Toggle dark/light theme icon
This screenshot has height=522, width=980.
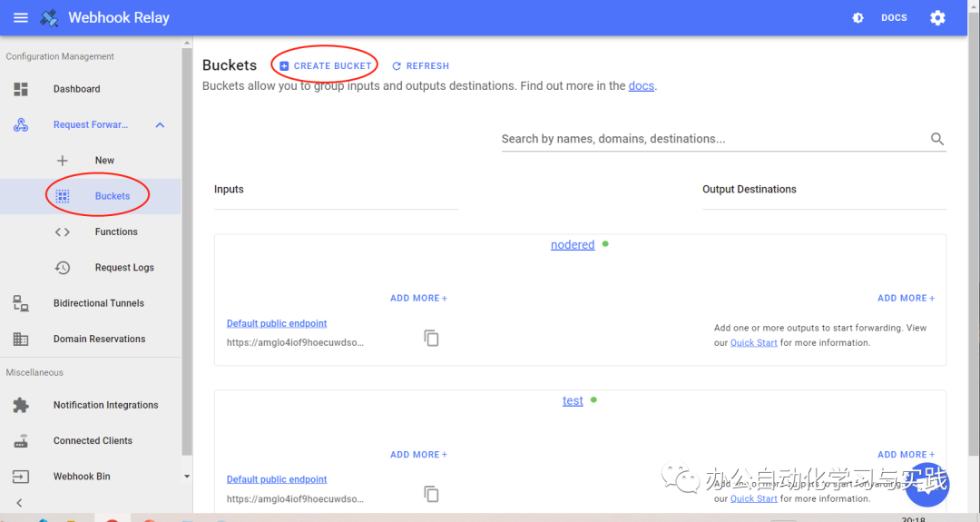[x=858, y=17]
